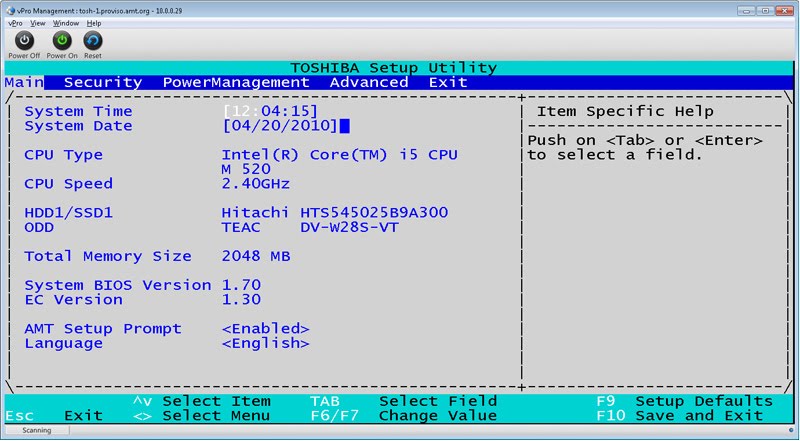
Task: Click the Esc Exit hint
Action: 54,416
